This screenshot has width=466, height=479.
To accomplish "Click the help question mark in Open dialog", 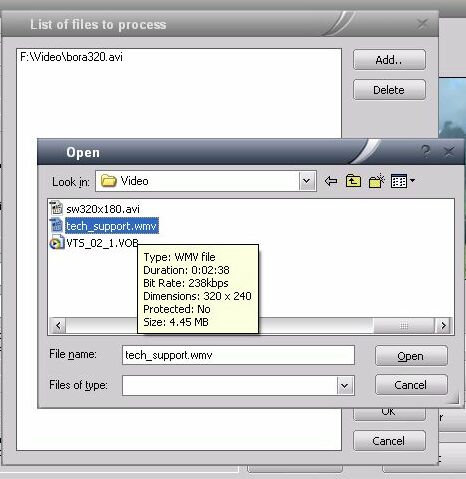I will 426,152.
